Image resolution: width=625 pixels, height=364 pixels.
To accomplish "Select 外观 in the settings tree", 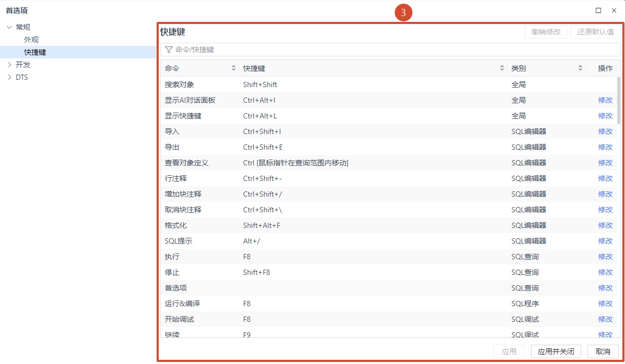I will pos(31,40).
